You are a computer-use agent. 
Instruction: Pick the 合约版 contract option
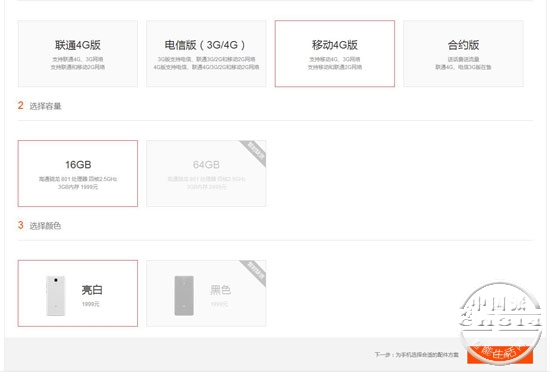click(463, 53)
